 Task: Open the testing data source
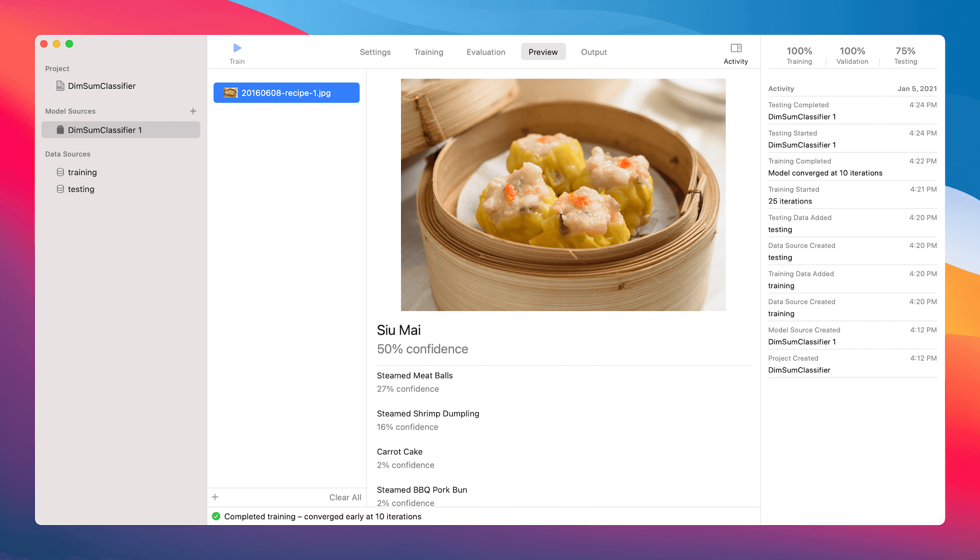coord(81,189)
